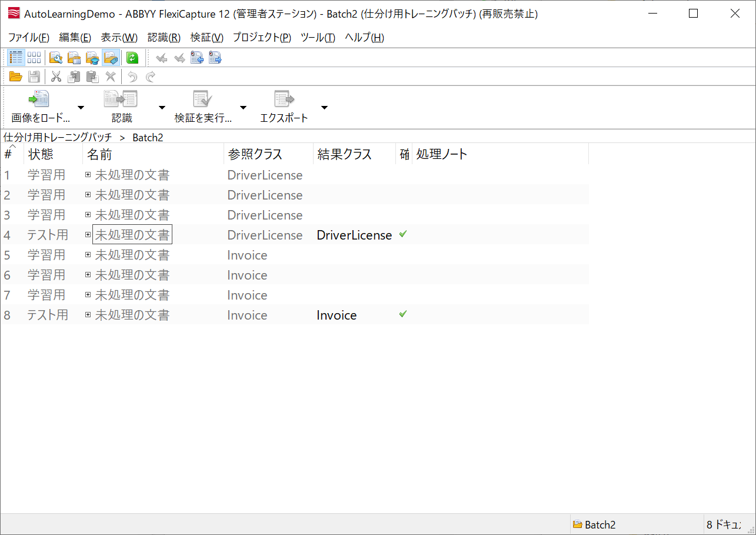Click the folder with document list icon
756x535 pixels.
coord(74,57)
